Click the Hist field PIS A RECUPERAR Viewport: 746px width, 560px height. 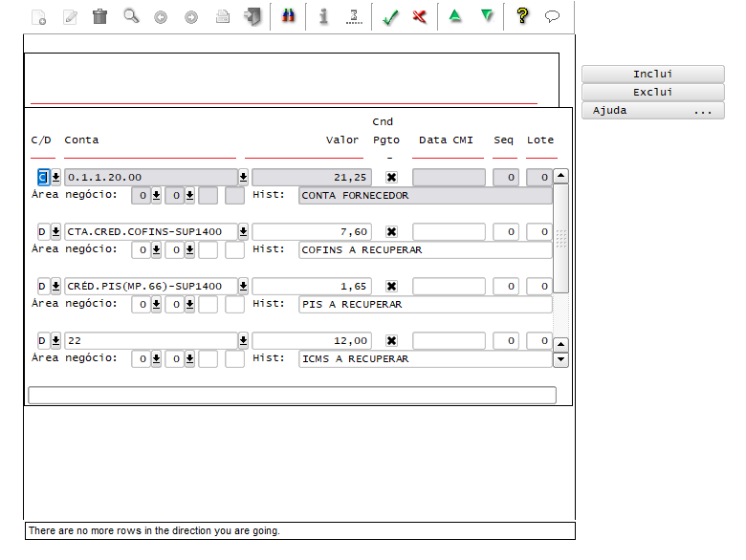(426, 304)
